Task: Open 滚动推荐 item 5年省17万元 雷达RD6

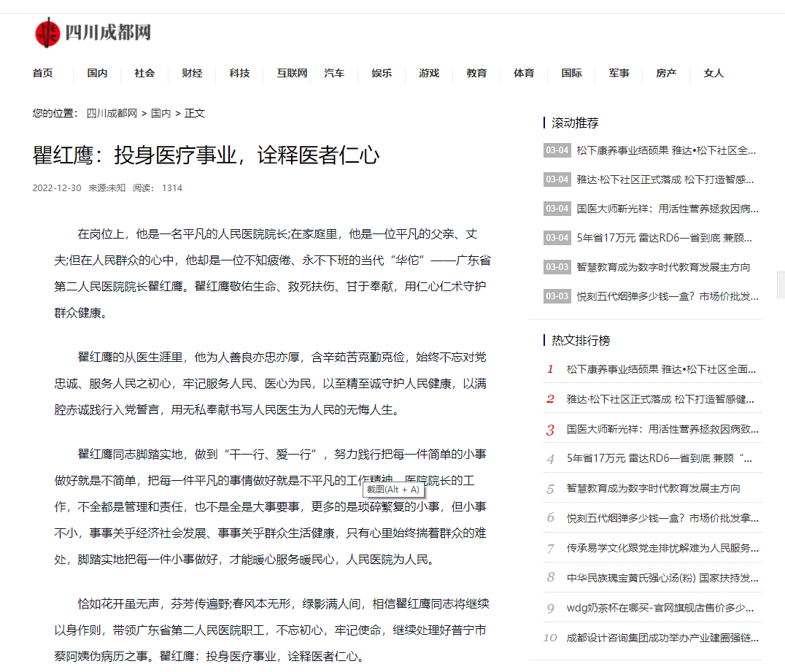Action: pyautogui.click(x=664, y=238)
